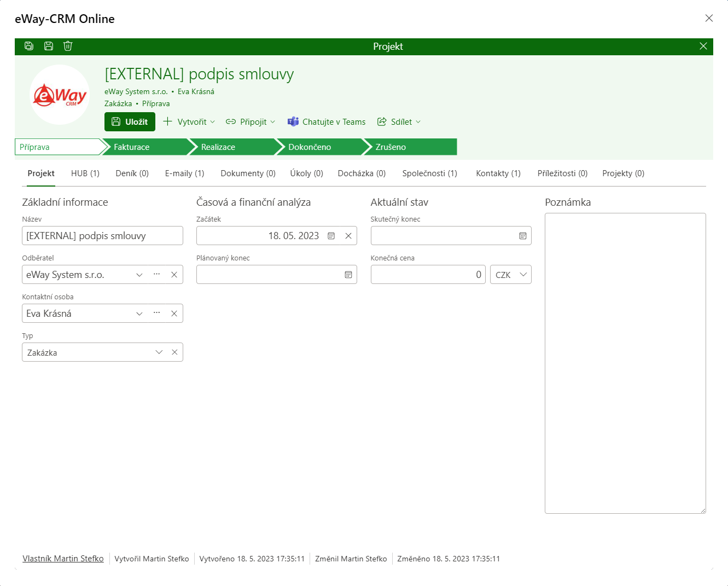Expand the Odběratel dropdown chevron
The height and width of the screenshot is (586, 728).
click(x=139, y=275)
